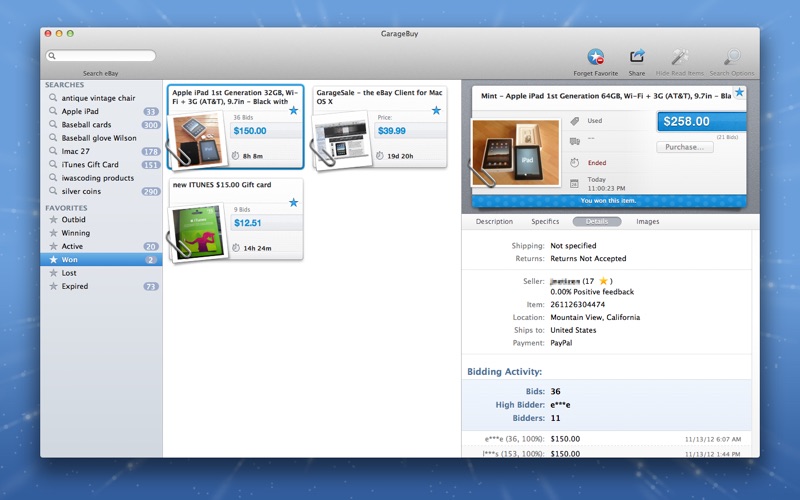This screenshot has width=800, height=500.
Task: Click the clock icon beside '8h 8m'
Action: (x=235, y=156)
